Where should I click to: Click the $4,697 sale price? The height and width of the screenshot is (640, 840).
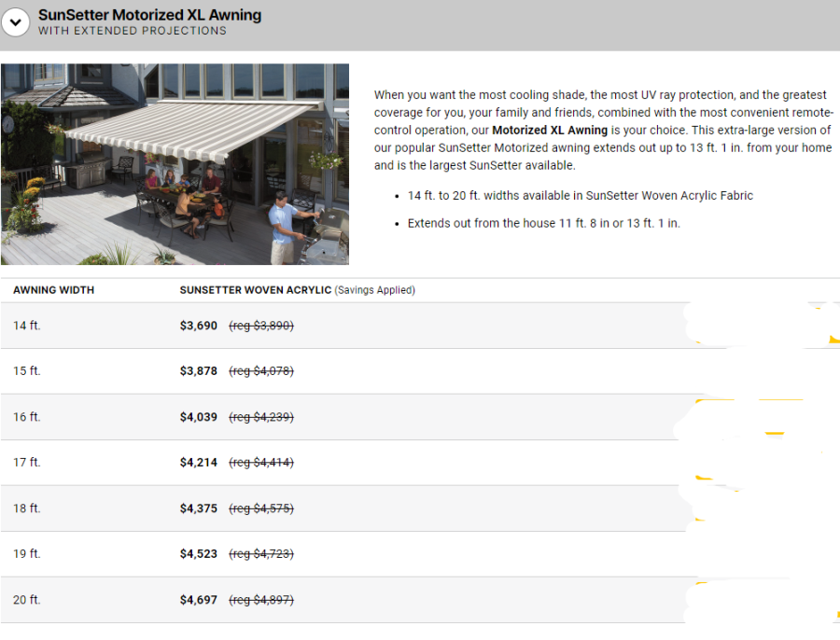click(x=198, y=600)
